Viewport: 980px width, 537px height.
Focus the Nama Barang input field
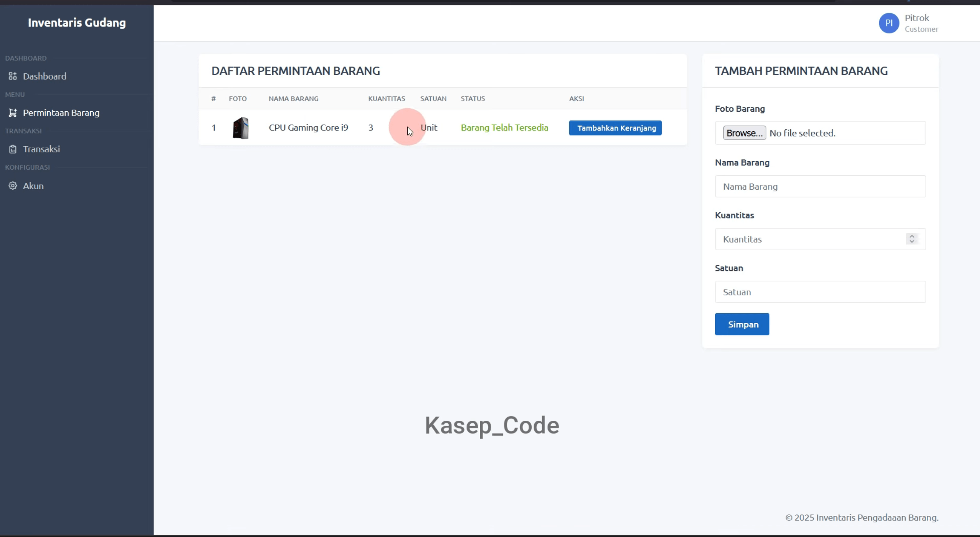(820, 186)
